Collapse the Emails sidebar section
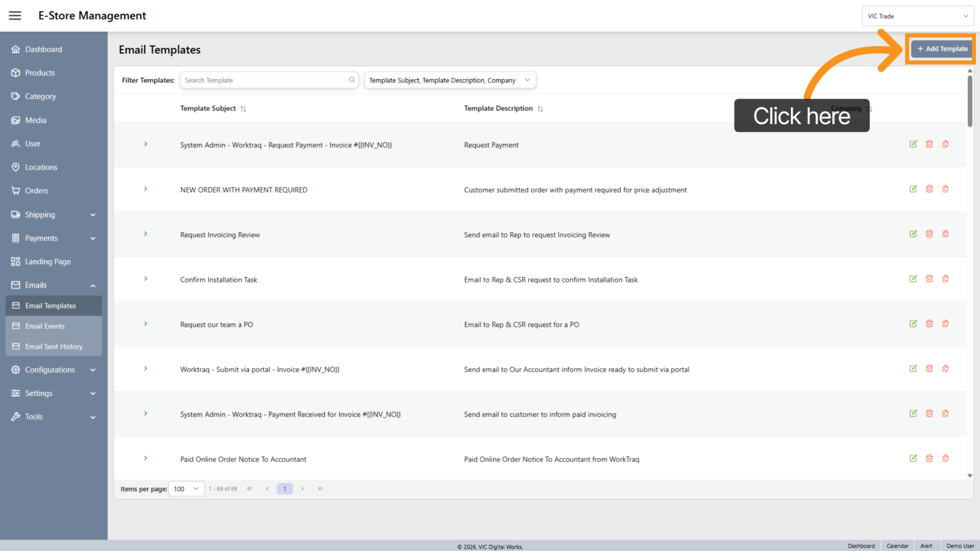Viewport: 980px width, 551px height. coord(93,286)
